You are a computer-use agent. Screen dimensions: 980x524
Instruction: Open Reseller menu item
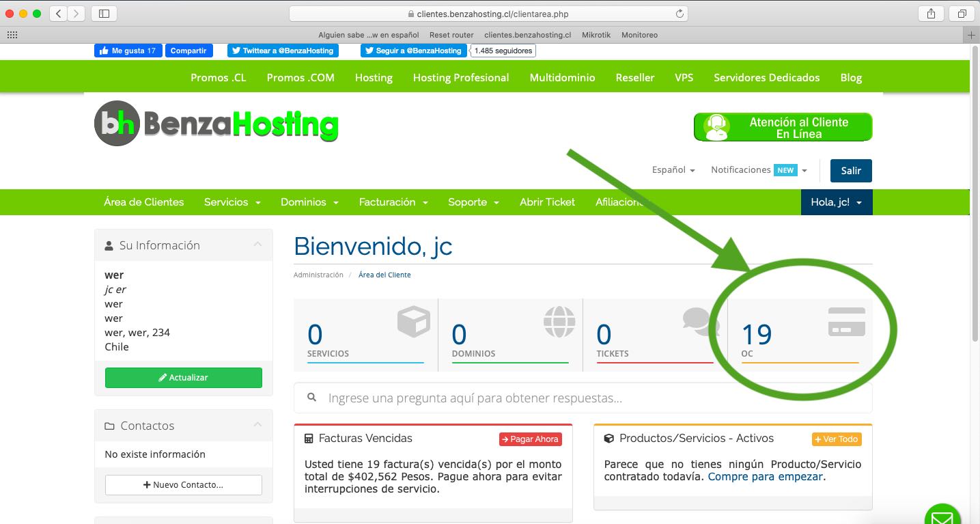(635, 78)
